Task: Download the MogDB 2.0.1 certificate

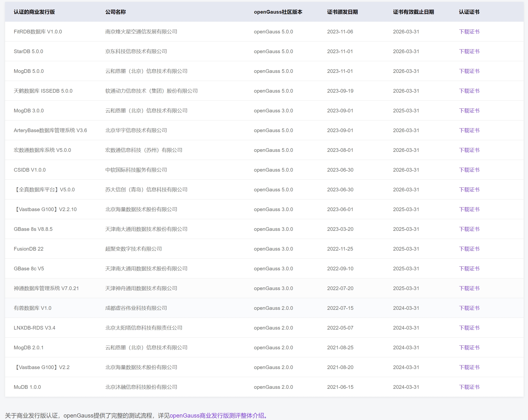Action: point(469,348)
